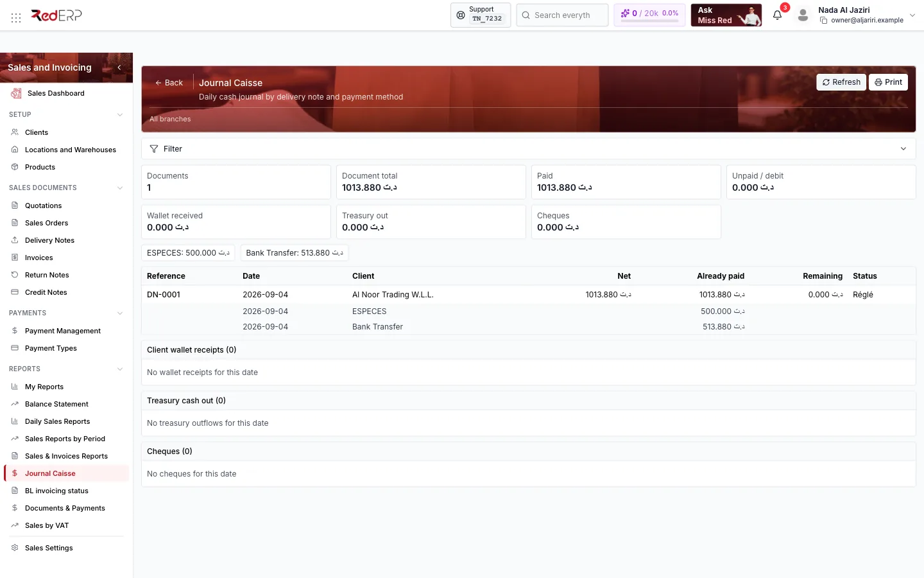Click the Credit Notes card icon
The image size is (924, 578).
click(x=15, y=292)
